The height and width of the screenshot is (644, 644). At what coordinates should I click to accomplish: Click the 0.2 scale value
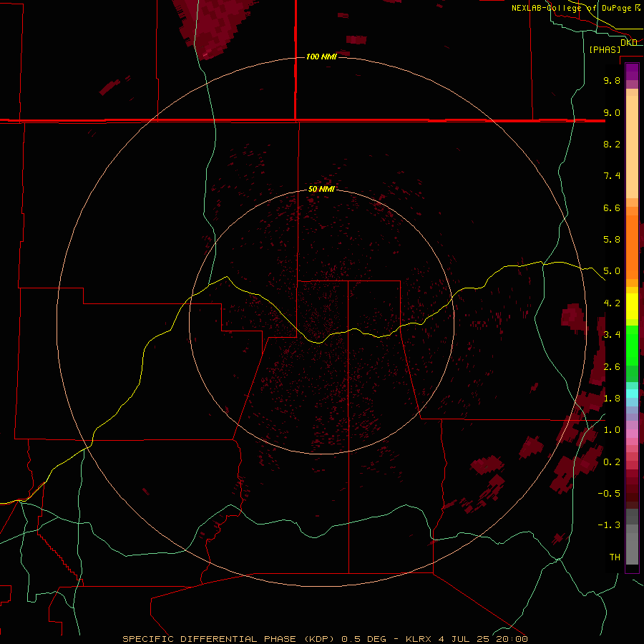coord(612,462)
